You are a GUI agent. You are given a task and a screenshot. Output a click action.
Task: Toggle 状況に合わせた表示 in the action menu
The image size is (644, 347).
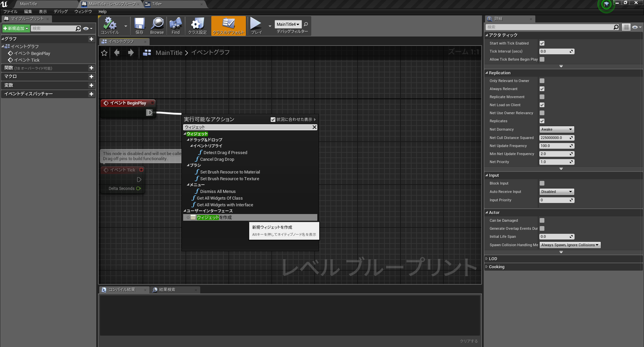(x=273, y=119)
